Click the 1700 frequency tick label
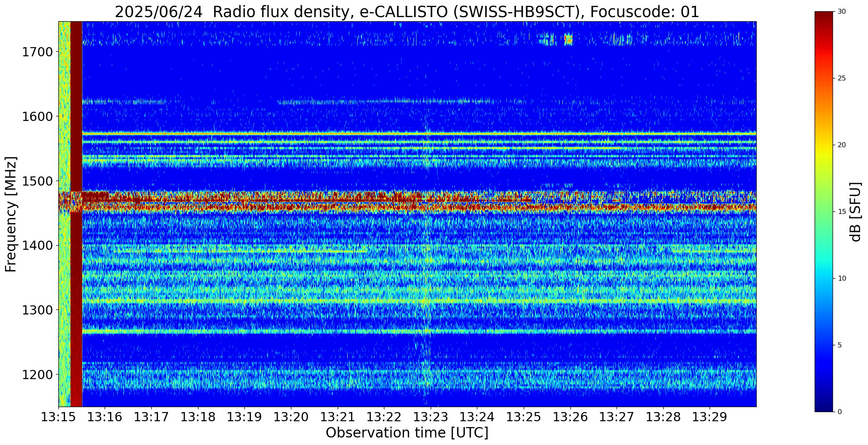 [x=37, y=52]
